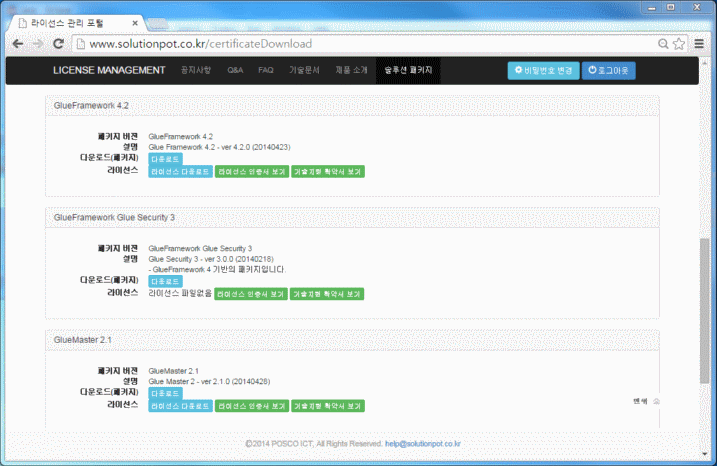The width and height of the screenshot is (717, 466).
Task: Click the help@solutionpot.co.kr email link
Action: (x=422, y=443)
